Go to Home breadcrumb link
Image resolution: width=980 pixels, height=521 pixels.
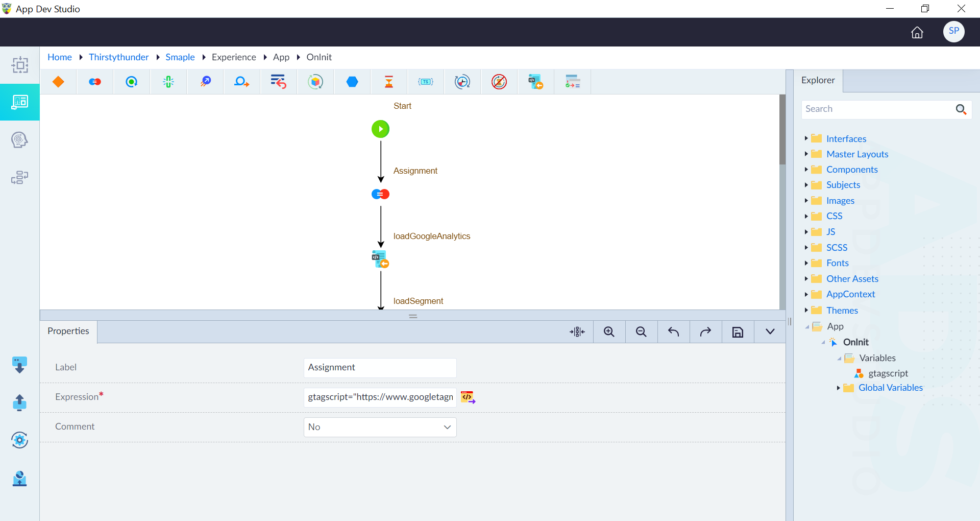(60, 57)
